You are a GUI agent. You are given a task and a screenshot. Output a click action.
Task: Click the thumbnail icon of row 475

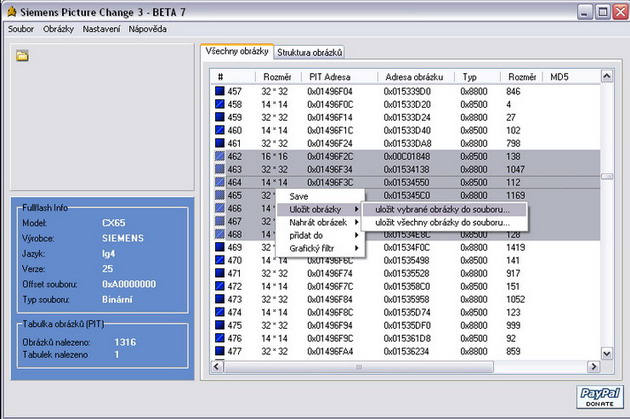220,325
